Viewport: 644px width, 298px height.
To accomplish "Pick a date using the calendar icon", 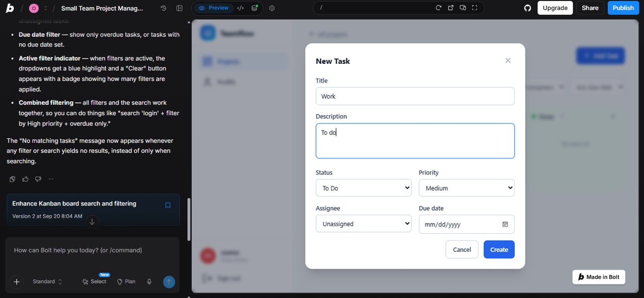I will 505,224.
